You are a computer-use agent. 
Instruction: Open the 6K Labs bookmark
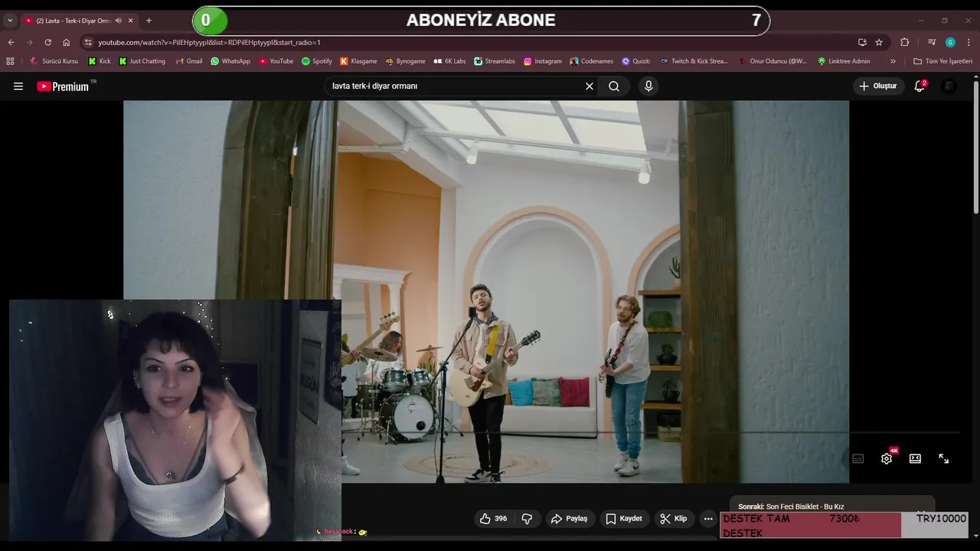click(x=450, y=61)
